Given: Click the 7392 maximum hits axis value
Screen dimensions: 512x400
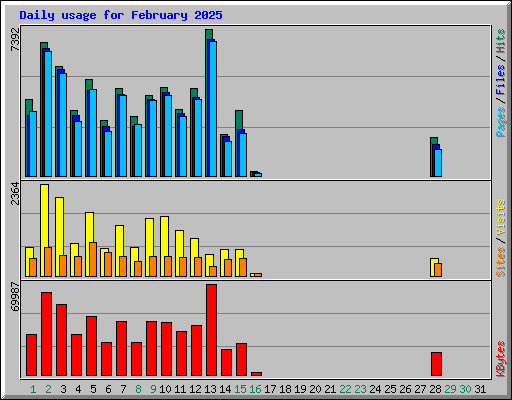Looking at the screenshot, I should coord(15,40).
